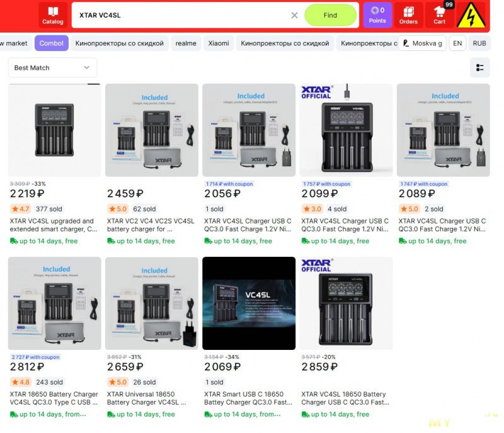
Task: Click the yellow lightning warning icon
Action: 471,14
